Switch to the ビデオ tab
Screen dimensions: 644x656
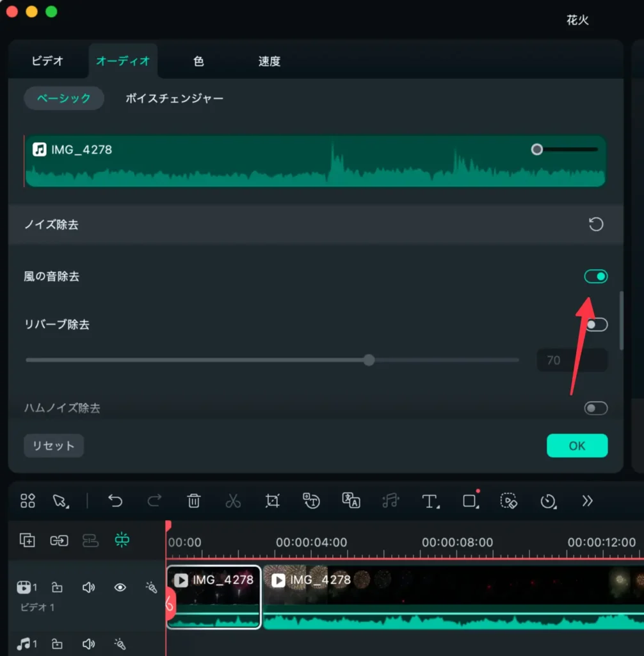pos(48,61)
